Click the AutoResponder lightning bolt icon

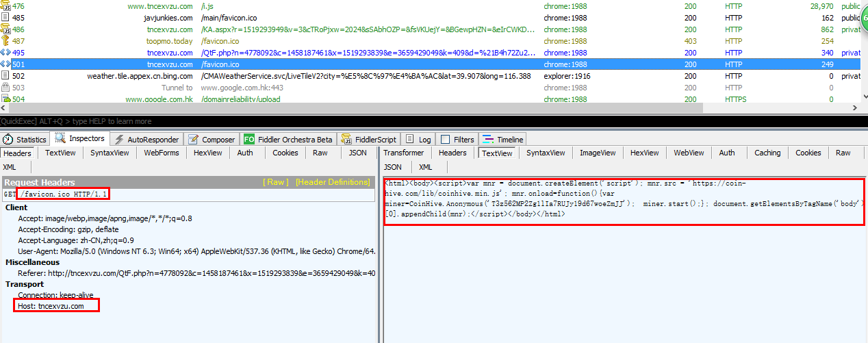(119, 140)
